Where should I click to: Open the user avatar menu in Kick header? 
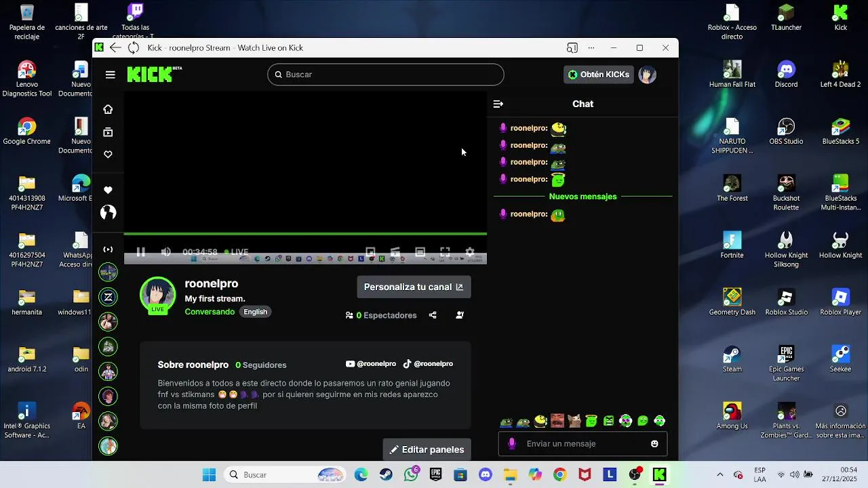tap(647, 75)
